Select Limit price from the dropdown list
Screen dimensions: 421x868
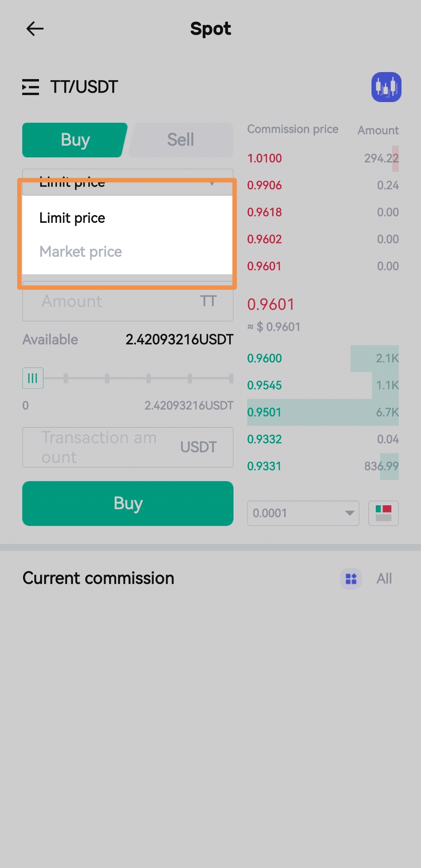[x=73, y=218]
